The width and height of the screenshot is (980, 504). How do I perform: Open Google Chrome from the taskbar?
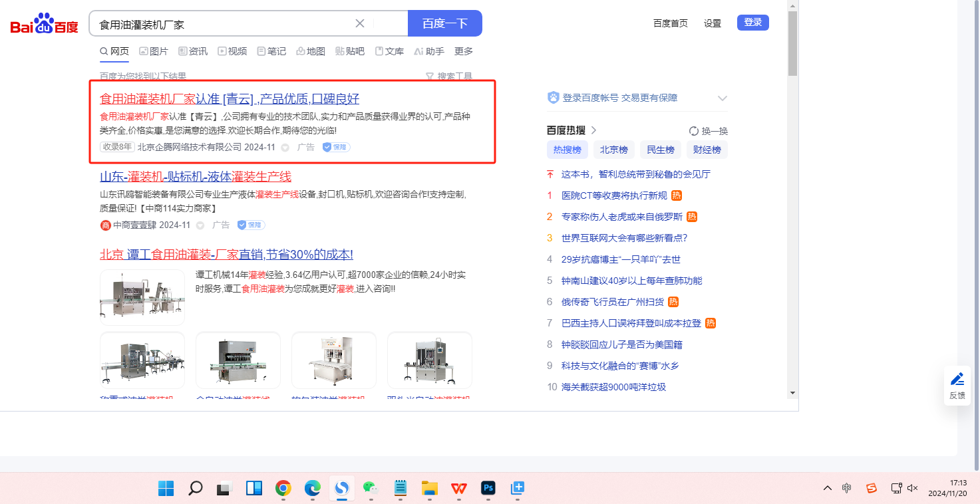tap(283, 489)
